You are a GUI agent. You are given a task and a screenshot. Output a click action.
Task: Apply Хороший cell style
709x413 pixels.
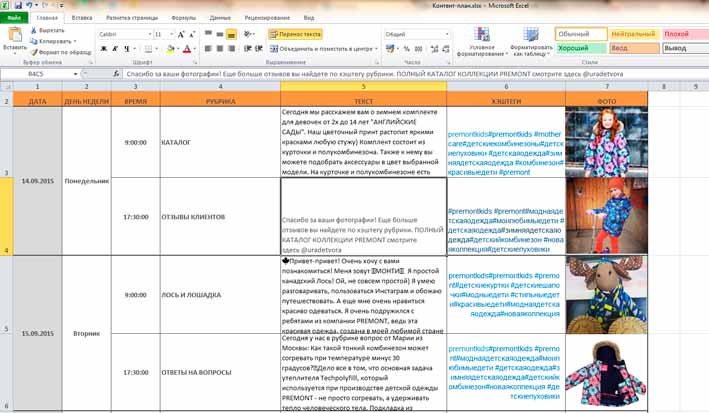pos(581,48)
